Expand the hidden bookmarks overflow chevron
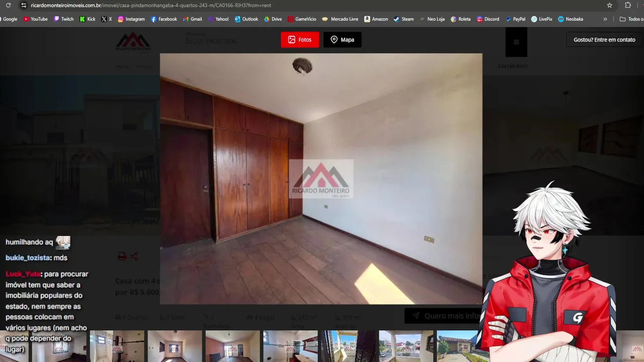The image size is (644, 362). click(x=605, y=19)
